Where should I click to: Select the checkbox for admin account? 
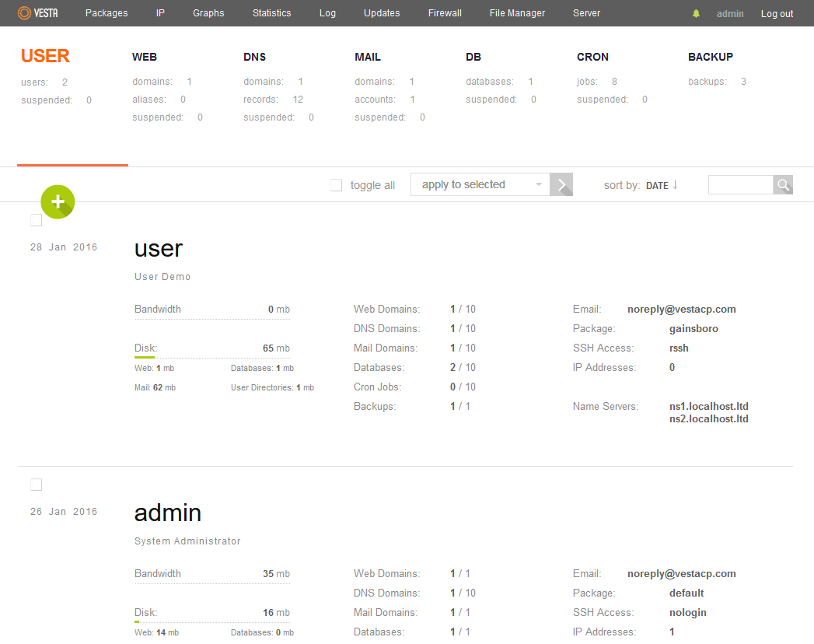tap(36, 485)
